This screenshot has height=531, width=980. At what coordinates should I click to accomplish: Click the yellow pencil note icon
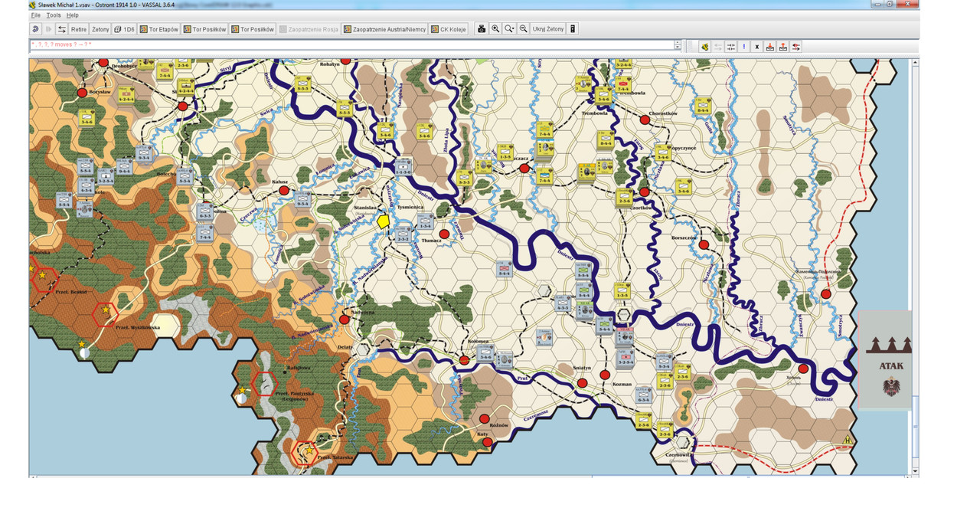coord(704,47)
